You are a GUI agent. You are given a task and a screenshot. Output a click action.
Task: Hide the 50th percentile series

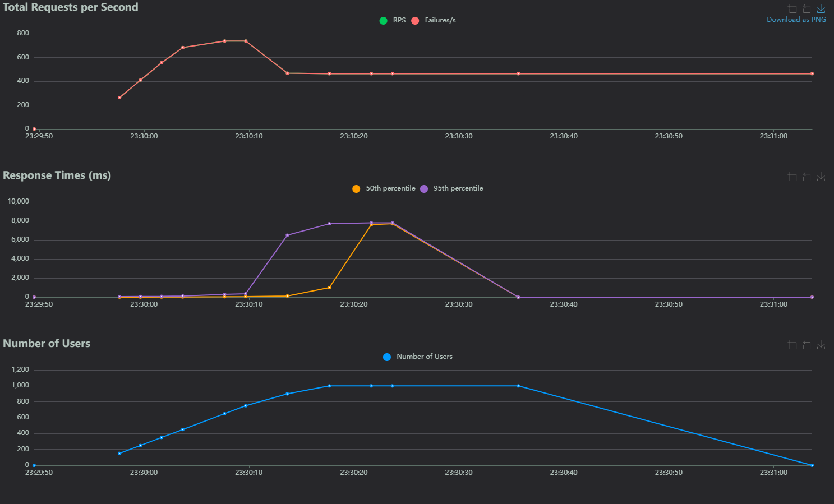click(384, 188)
